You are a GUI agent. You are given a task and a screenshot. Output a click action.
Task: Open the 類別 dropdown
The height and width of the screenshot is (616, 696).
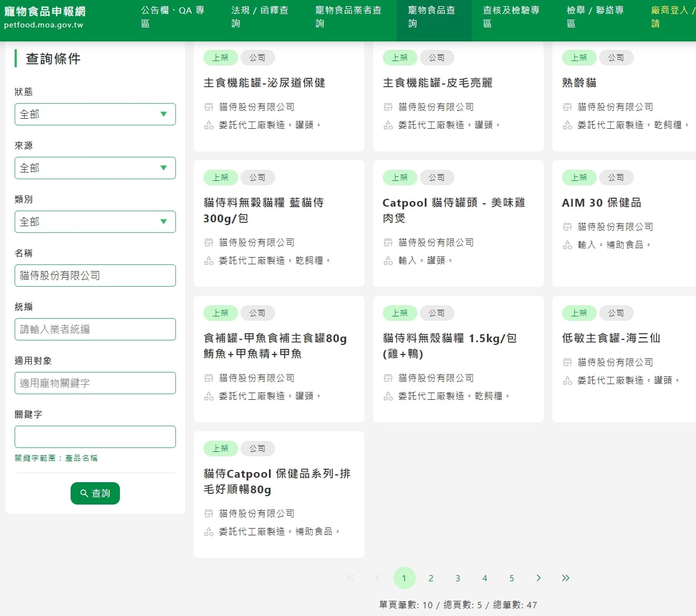(95, 222)
